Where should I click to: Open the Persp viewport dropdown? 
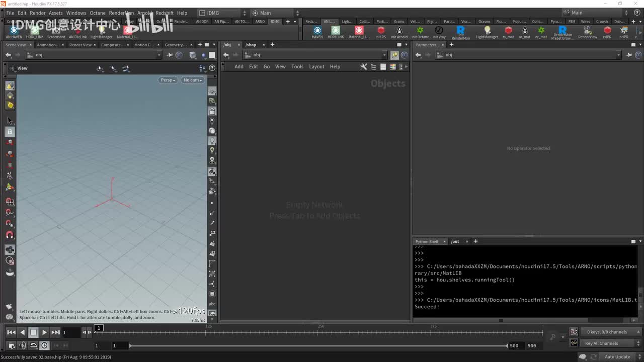[x=168, y=80]
